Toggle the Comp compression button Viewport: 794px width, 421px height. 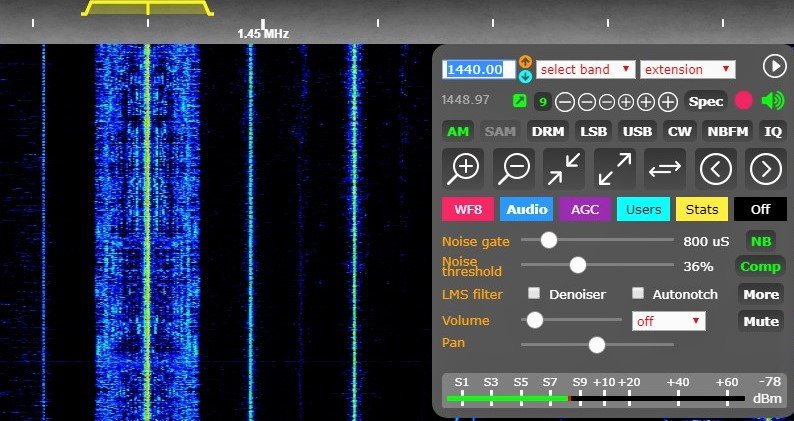[x=760, y=266]
